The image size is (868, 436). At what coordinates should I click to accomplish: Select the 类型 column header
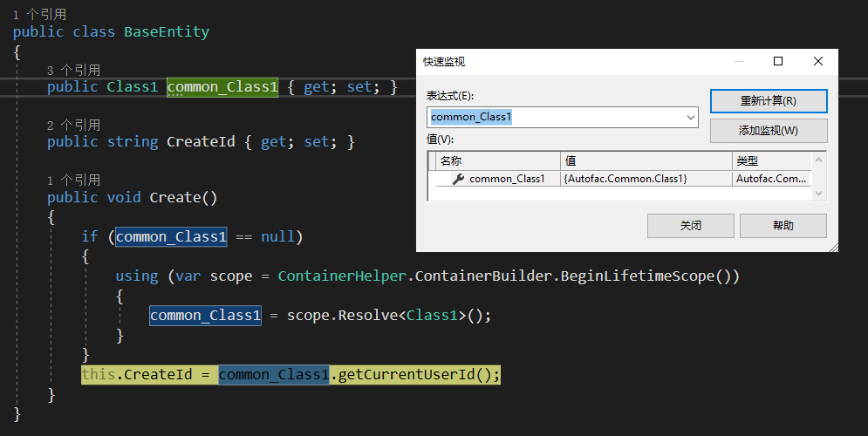[x=771, y=160]
